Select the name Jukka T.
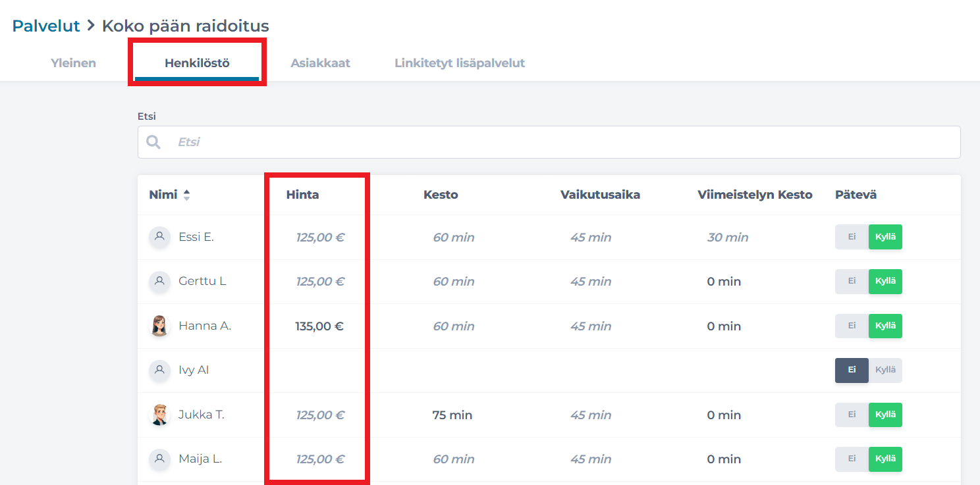This screenshot has width=980, height=485. point(202,415)
